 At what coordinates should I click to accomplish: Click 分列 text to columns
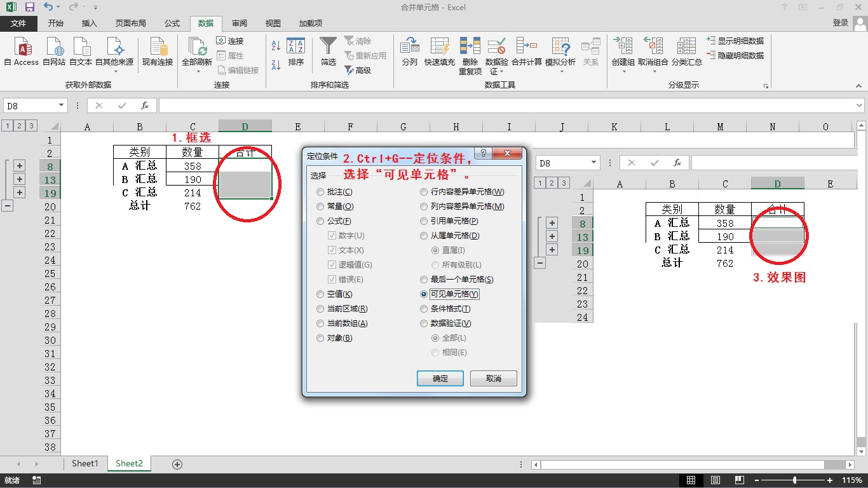click(x=410, y=51)
